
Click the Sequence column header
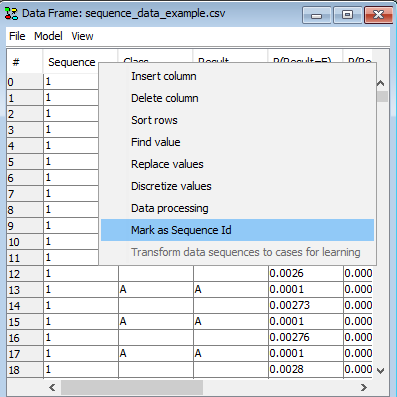tap(72, 62)
